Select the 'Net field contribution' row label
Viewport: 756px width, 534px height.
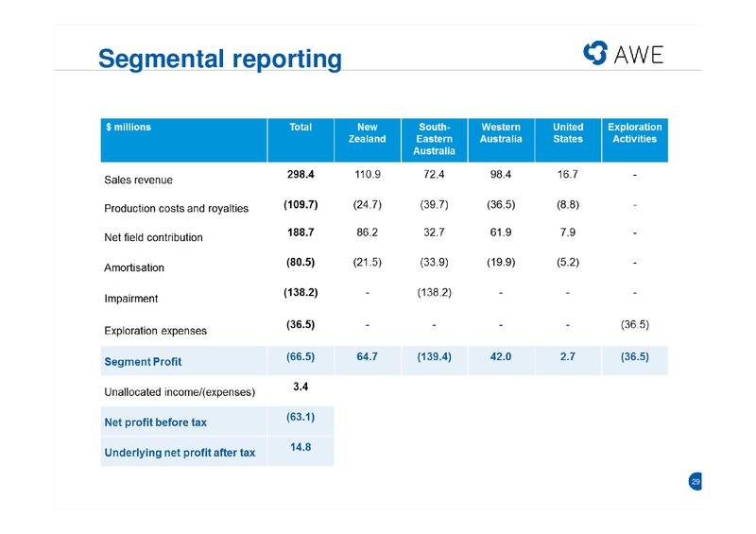coord(153,237)
